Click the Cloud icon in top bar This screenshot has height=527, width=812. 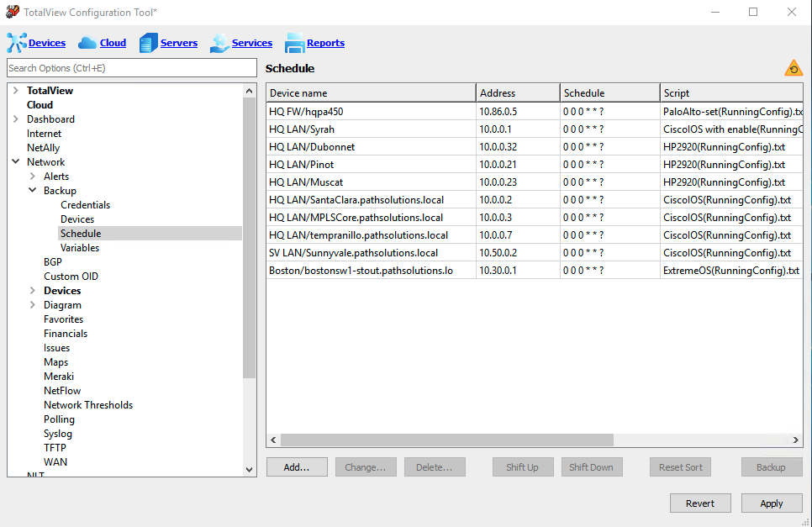[87, 43]
